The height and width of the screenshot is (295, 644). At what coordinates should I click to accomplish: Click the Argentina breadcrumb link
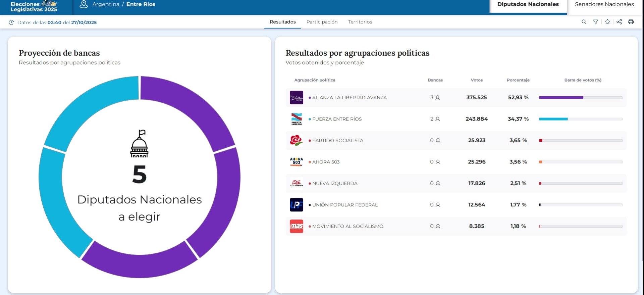(x=106, y=4)
